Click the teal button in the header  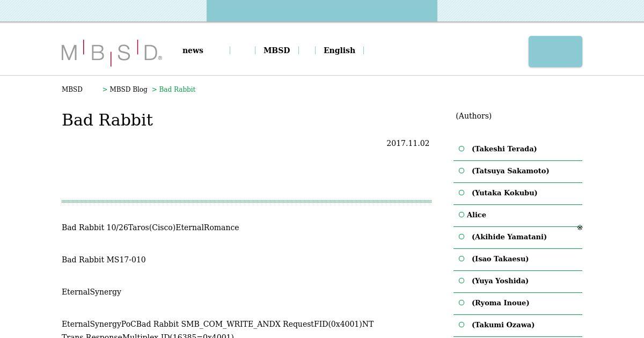coord(555,52)
